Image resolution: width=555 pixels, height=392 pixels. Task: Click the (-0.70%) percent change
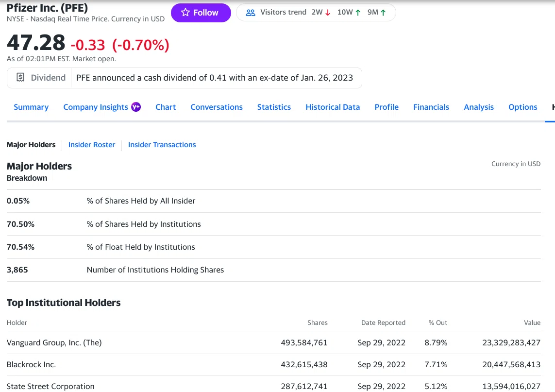[141, 45]
